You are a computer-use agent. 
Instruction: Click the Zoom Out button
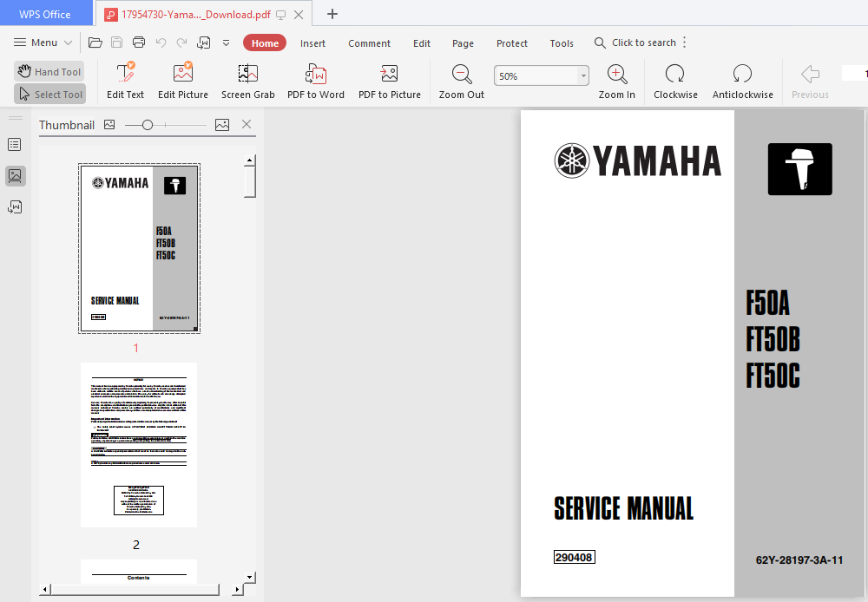pyautogui.click(x=461, y=81)
